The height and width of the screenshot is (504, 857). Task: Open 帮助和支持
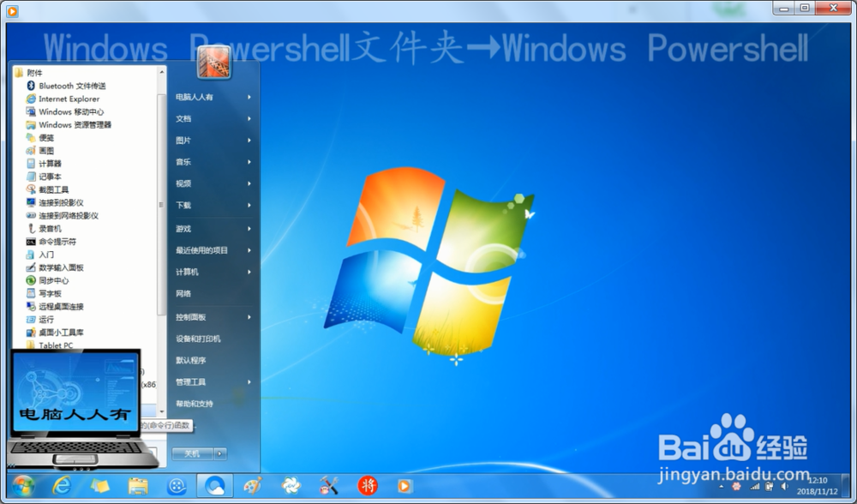194,404
